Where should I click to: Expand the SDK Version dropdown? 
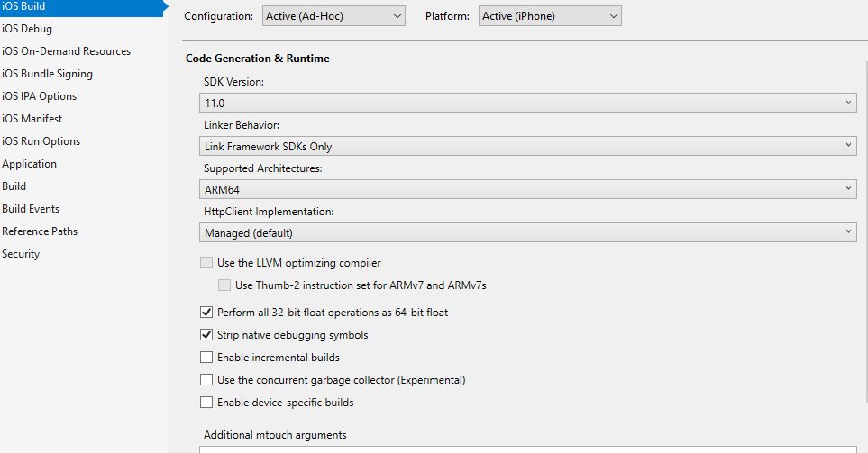pyautogui.click(x=527, y=104)
